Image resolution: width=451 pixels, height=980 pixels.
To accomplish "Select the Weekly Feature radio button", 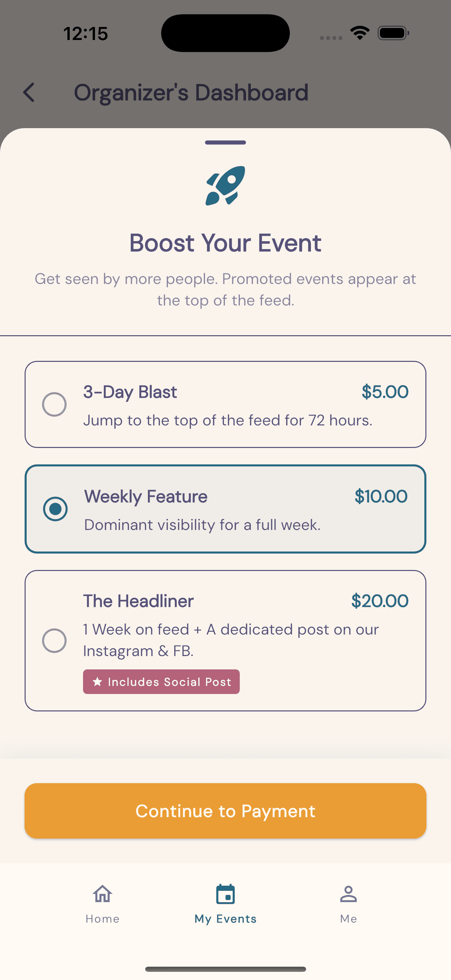I will [x=55, y=509].
